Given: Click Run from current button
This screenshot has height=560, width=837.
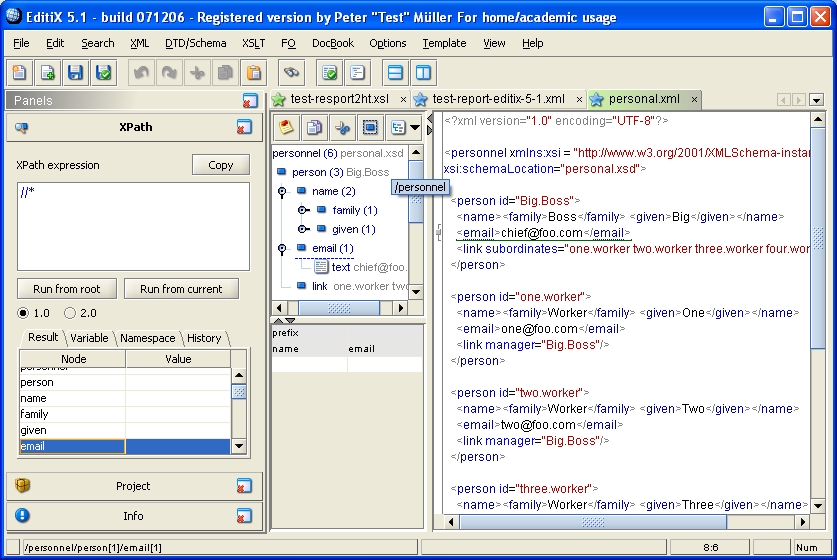Looking at the screenshot, I should point(181,289).
